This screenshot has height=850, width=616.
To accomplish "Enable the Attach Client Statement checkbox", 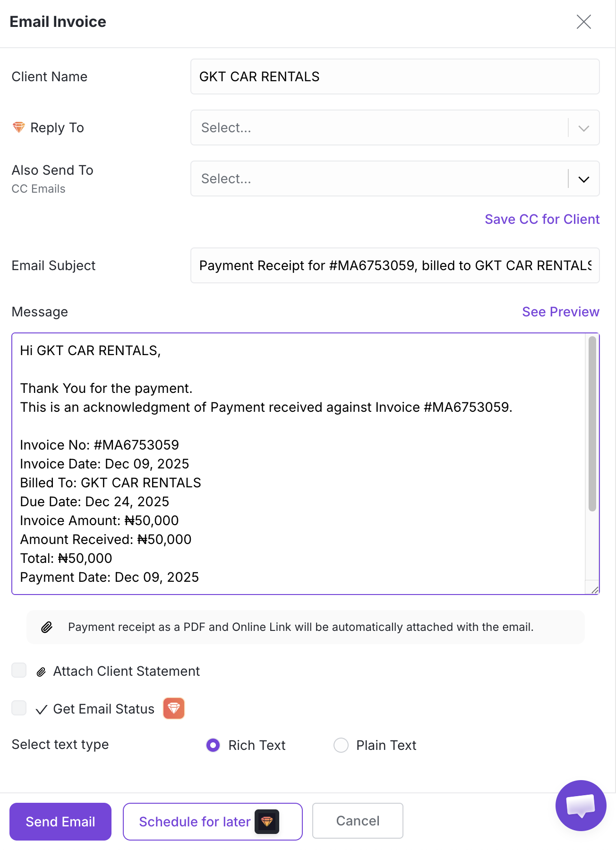I will [19, 670].
